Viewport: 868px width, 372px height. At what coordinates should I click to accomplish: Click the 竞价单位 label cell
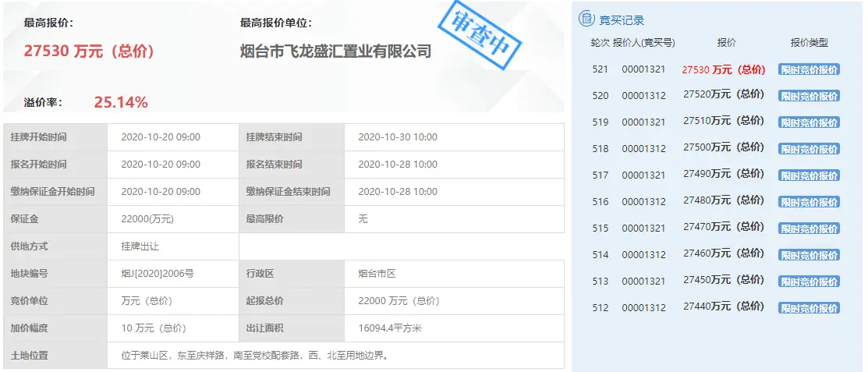[55, 301]
